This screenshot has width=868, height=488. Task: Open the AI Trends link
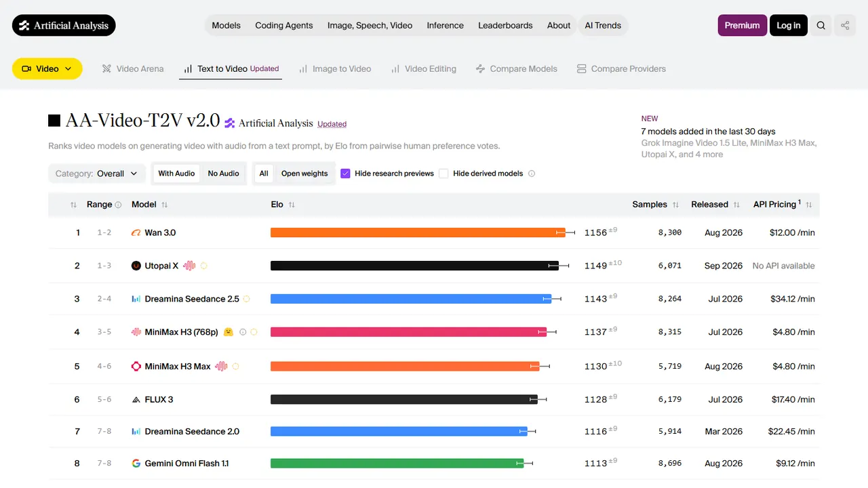point(603,26)
